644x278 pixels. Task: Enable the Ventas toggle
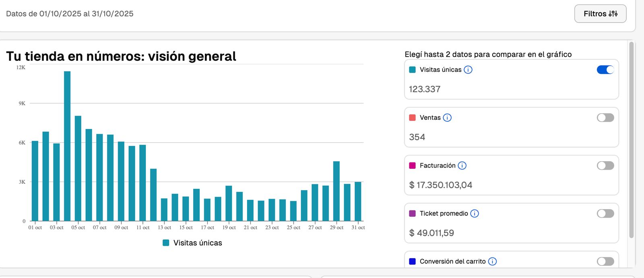click(605, 118)
